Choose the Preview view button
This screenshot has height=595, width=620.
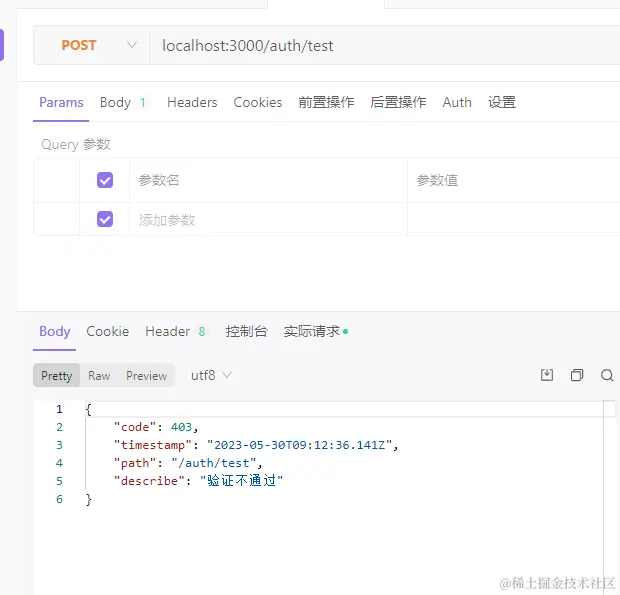pyautogui.click(x=146, y=375)
